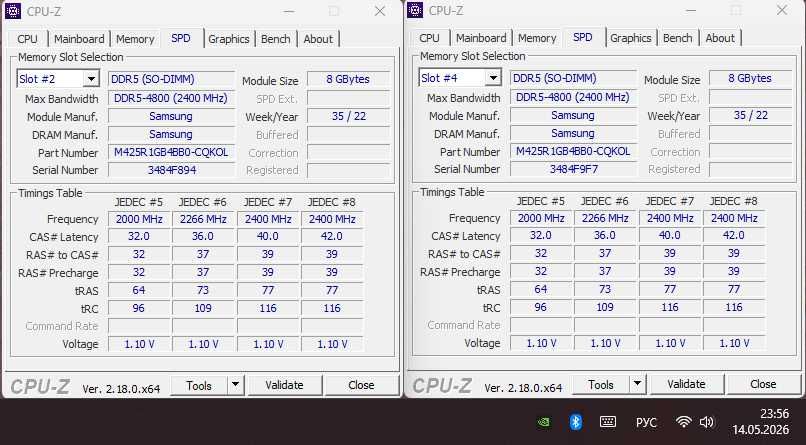Screen dimensions: 806x445
Task: Click Validate button in left window
Action: (284, 385)
